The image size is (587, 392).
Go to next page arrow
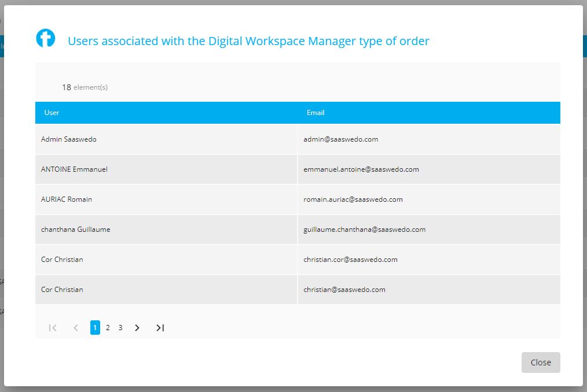click(137, 328)
